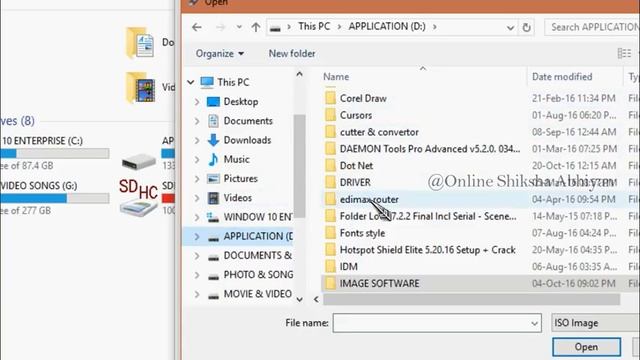
Task: Click horizontal scrollbar left arrow
Action: tap(316, 300)
